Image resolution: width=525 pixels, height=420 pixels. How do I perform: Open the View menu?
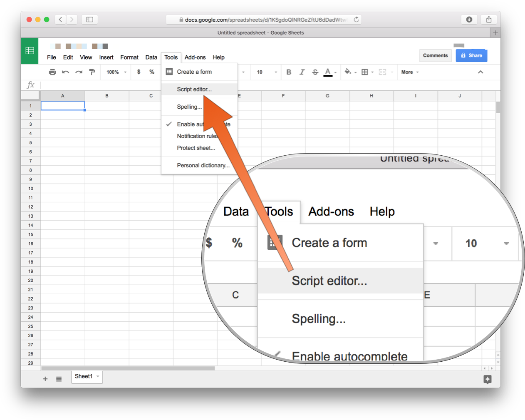click(x=86, y=57)
